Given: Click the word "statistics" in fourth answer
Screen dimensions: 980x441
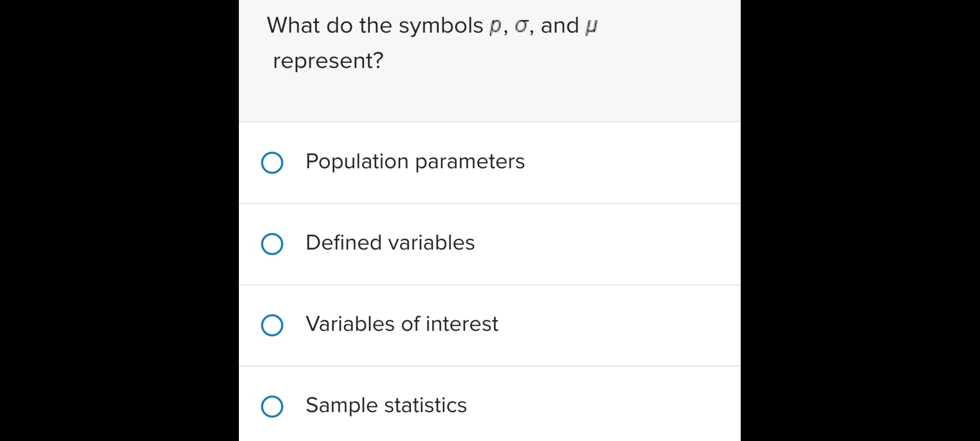Looking at the screenshot, I should pos(425,405).
